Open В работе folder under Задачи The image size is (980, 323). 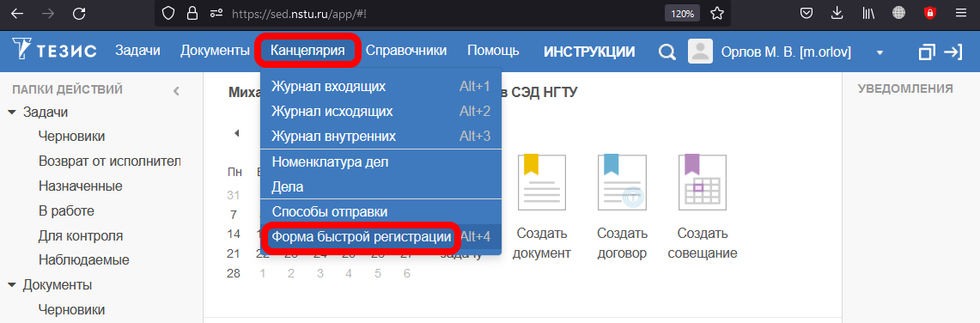point(66,211)
